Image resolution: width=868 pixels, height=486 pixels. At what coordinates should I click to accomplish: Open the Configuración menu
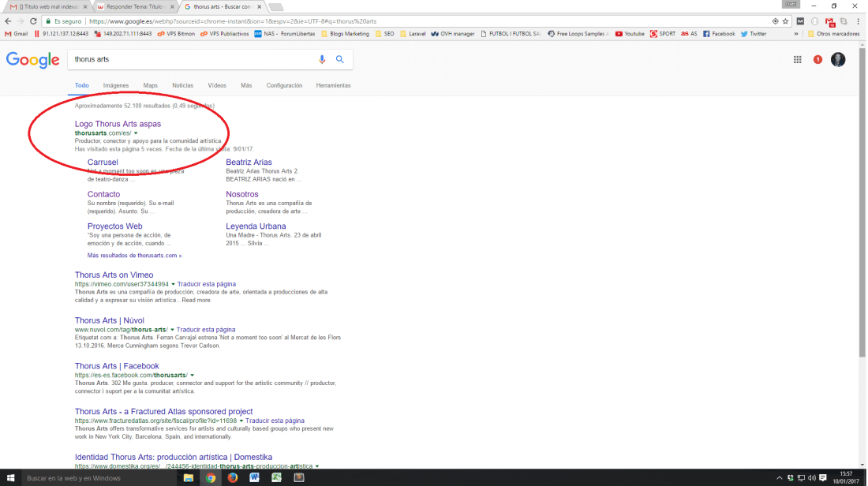click(284, 85)
